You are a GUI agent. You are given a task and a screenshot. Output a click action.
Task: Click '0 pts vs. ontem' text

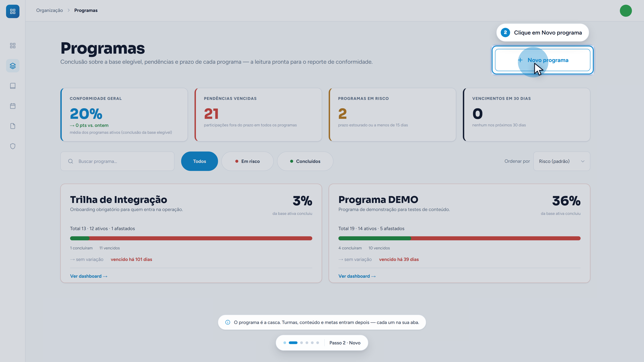pos(92,125)
